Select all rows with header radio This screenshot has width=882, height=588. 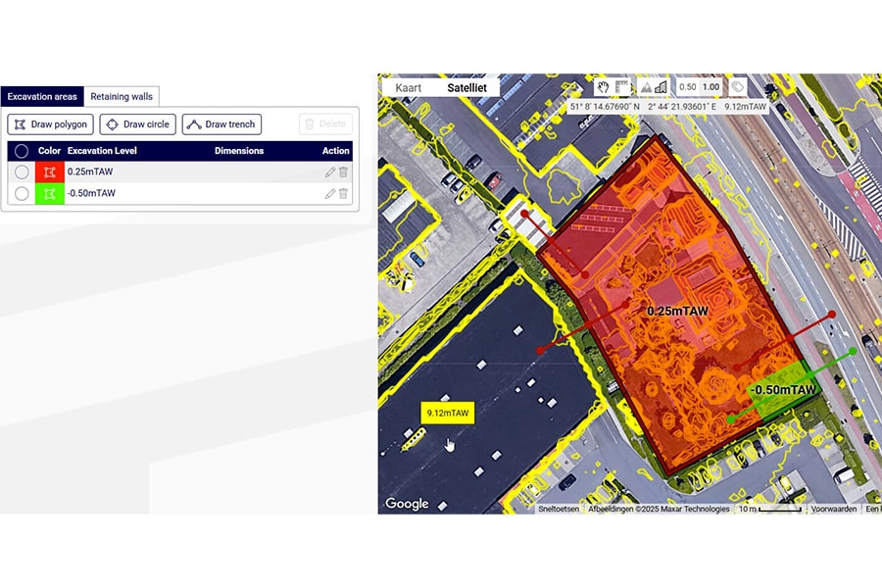coord(22,151)
